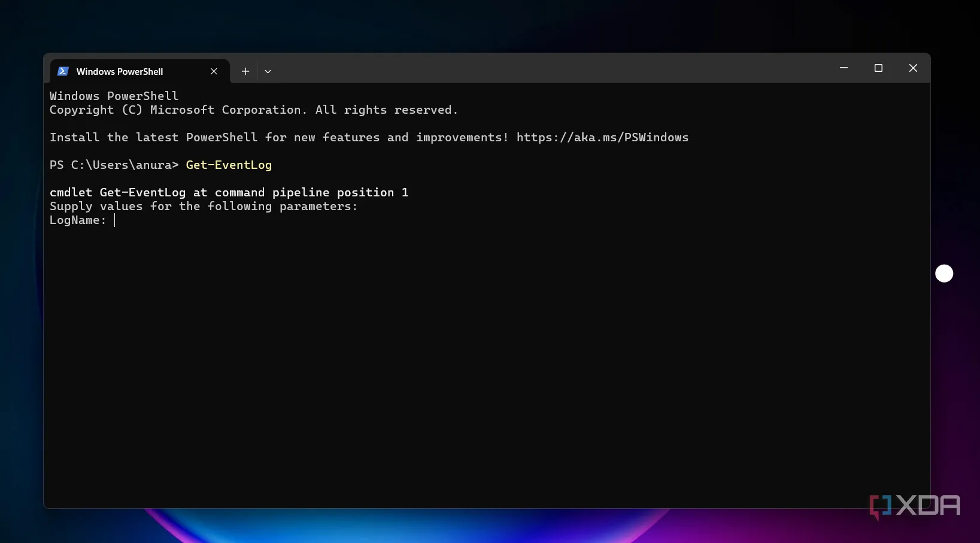980x543 pixels.
Task: Click the https://aka.ms/PSWindows link
Action: (602, 137)
